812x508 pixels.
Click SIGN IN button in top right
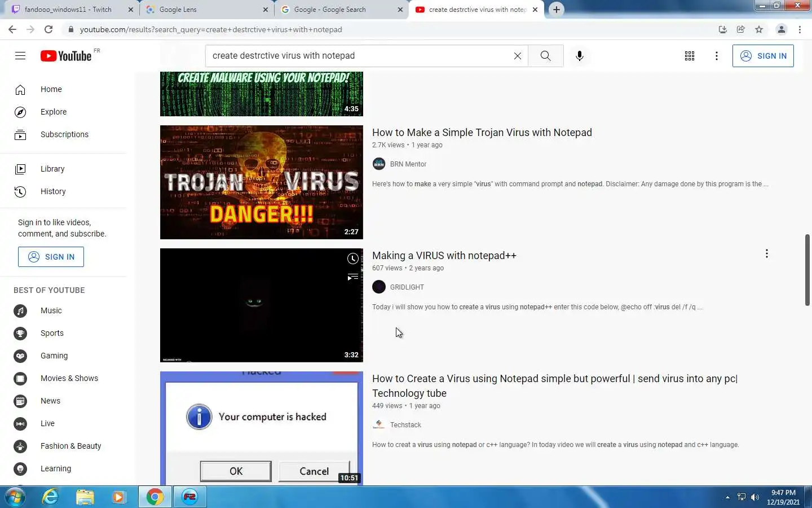pyautogui.click(x=763, y=56)
